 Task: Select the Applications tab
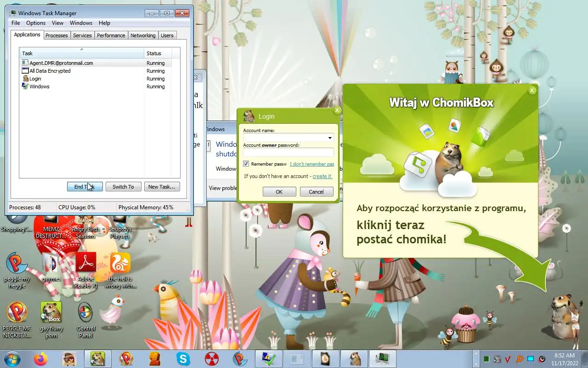27,34
